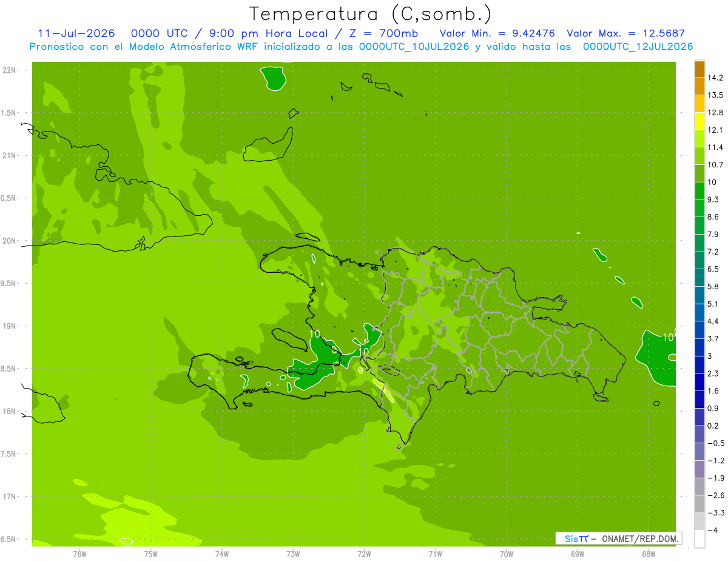Screen dimensions: 728x562
Task: Click the "10.7" legend label
Action: 715,165
